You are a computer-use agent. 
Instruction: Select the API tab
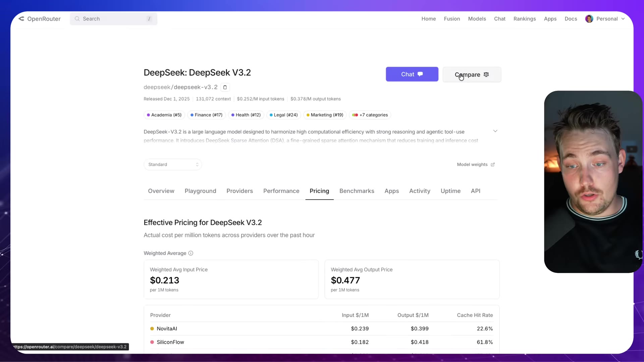[x=475, y=191]
